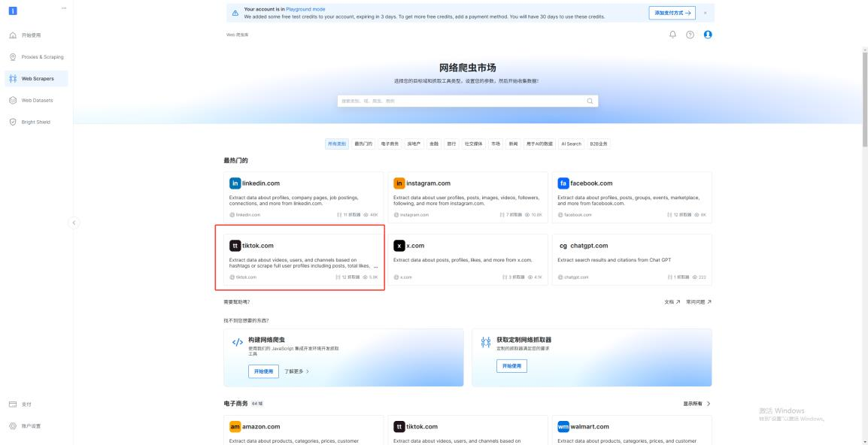Screen dimensions: 868x445
Task: Open the 常问问题 FAQ link
Action: pyautogui.click(x=699, y=302)
